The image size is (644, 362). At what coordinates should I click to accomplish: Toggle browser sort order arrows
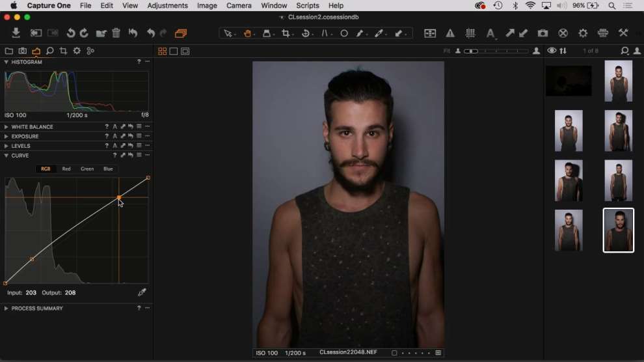tap(563, 51)
